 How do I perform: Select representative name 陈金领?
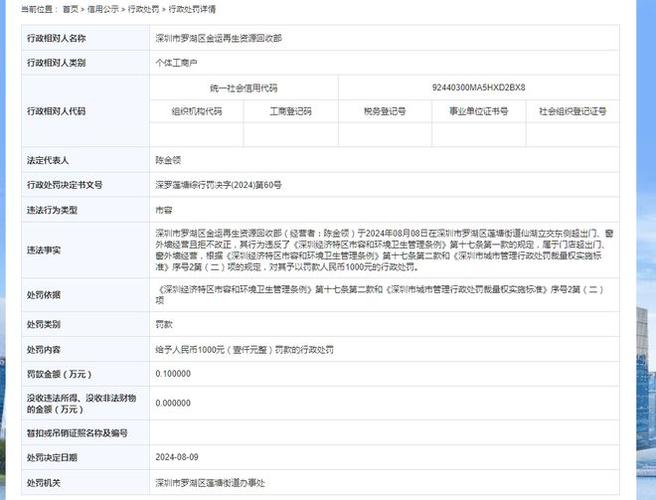click(168, 160)
